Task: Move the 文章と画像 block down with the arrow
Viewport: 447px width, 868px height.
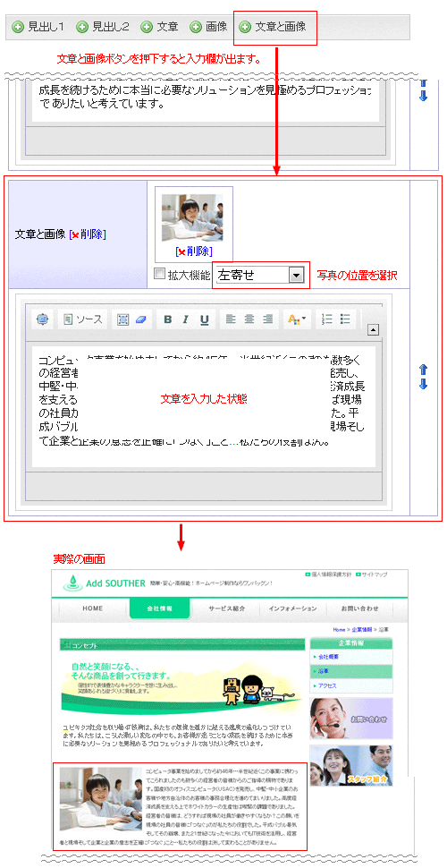Action: [423, 384]
